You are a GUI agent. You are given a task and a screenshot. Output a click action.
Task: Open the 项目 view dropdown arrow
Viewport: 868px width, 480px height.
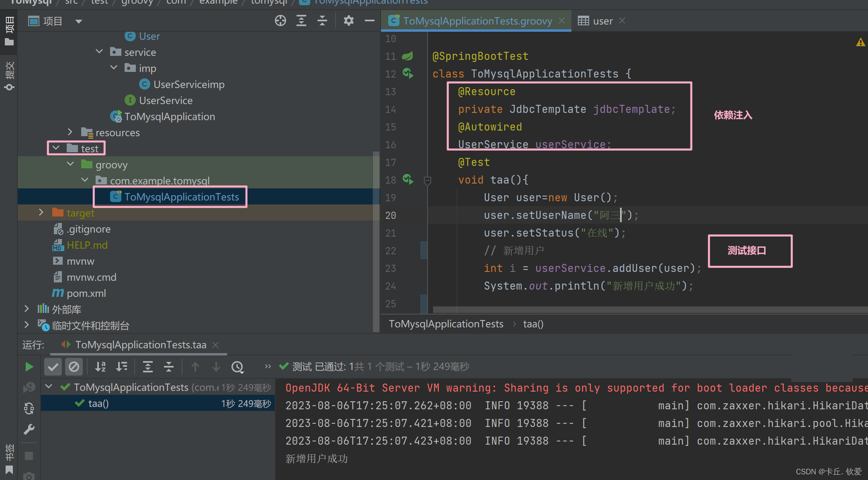[79, 21]
